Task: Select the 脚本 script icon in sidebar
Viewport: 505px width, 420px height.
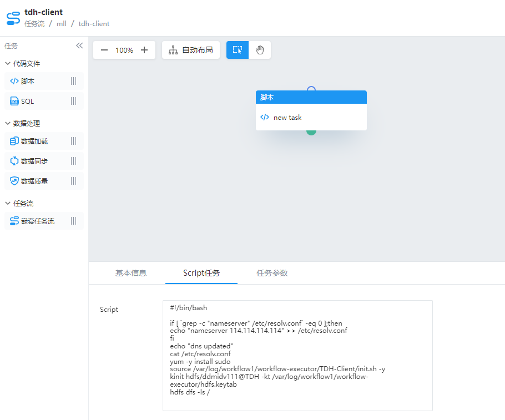Action: [14, 81]
